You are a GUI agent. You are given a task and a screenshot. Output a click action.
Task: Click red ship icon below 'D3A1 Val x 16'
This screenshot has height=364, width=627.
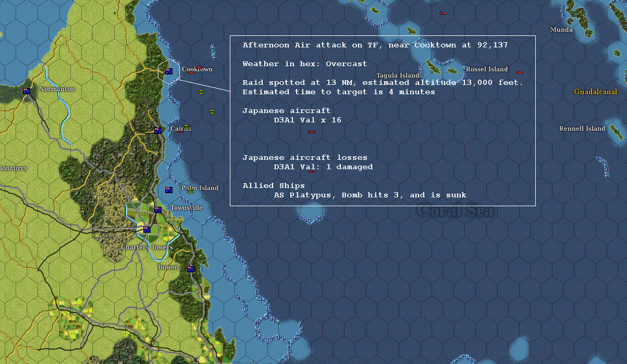pos(311,132)
